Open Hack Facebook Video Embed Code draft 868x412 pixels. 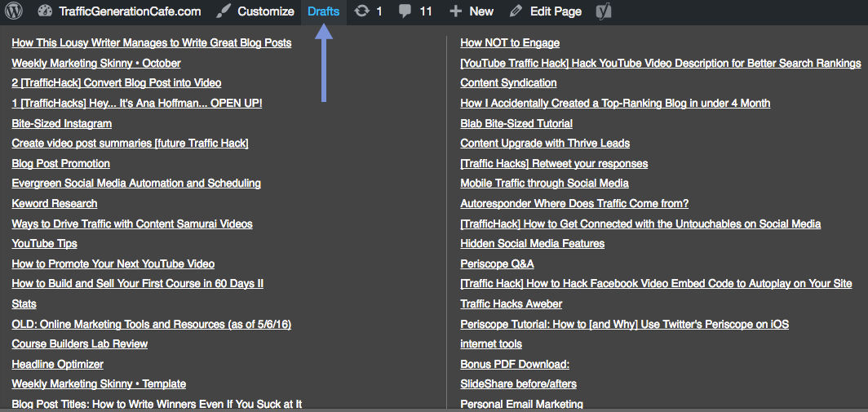(656, 284)
